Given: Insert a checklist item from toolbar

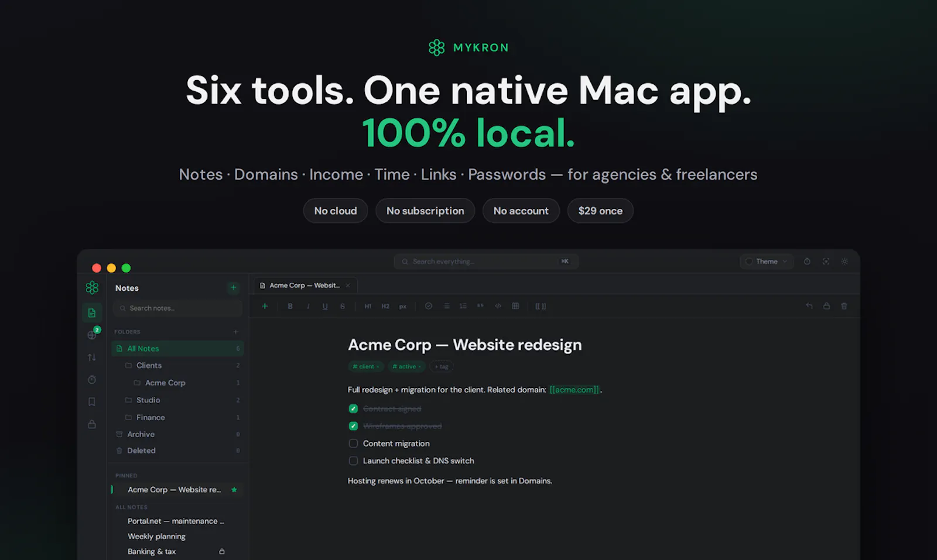Looking at the screenshot, I should (429, 306).
